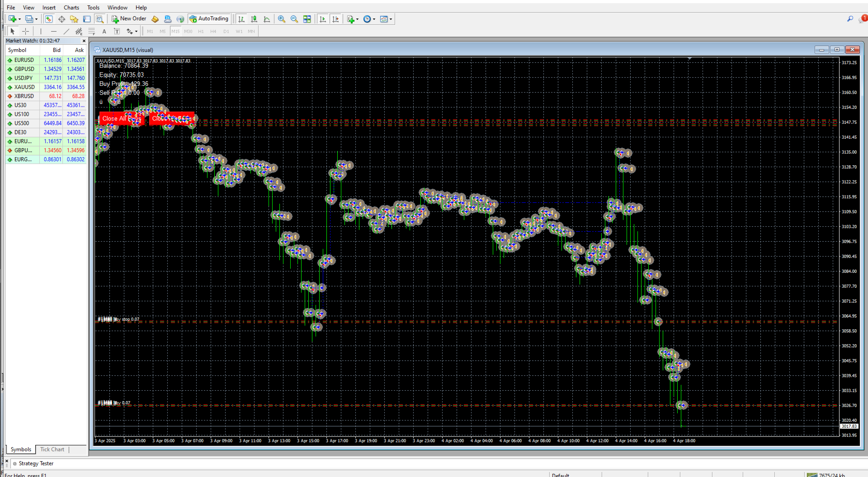The width and height of the screenshot is (868, 477).
Task: Click the signals radio-wave icon
Action: 180,19
